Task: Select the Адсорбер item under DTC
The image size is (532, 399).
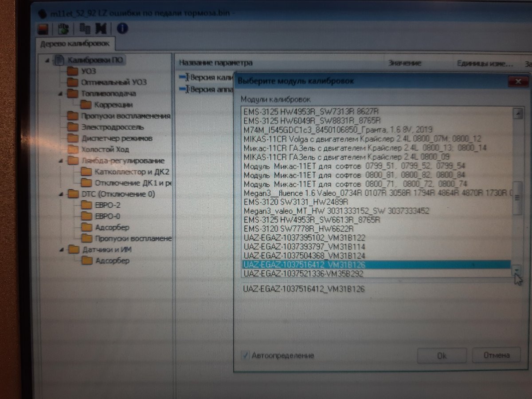Action: point(112,227)
